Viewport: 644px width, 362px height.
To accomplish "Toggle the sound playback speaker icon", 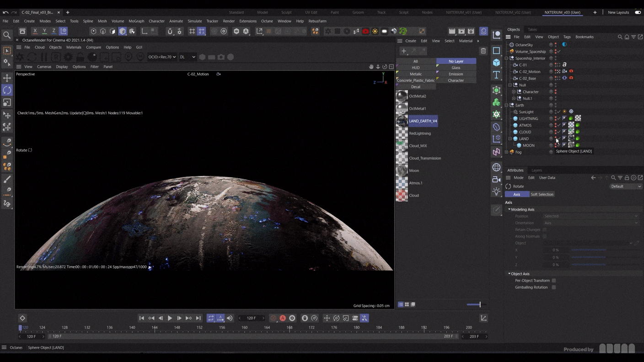I will click(230, 318).
